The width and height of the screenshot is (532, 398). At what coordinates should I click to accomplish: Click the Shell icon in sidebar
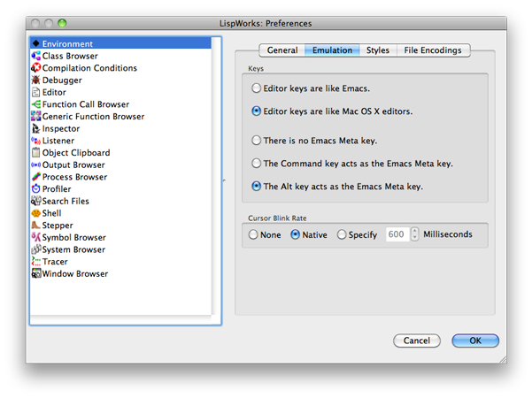(36, 213)
